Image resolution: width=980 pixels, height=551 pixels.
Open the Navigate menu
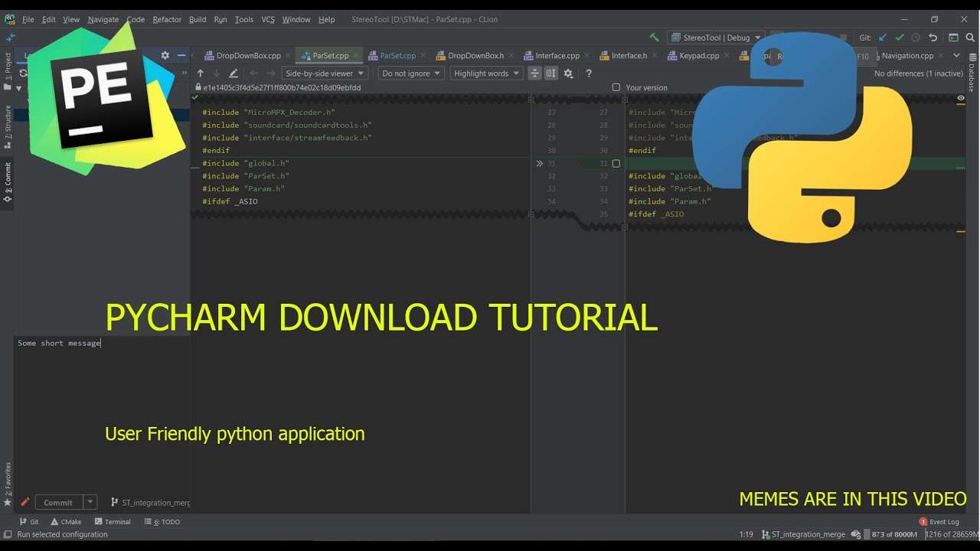(x=103, y=19)
